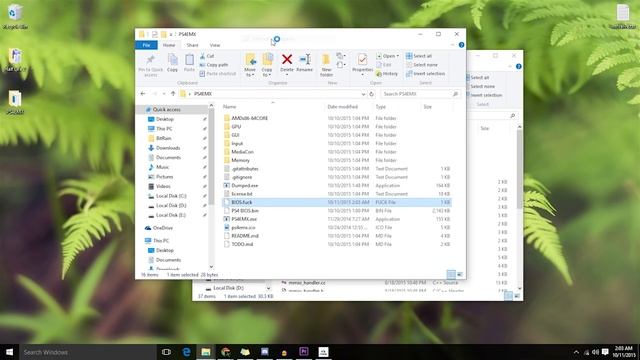Open the Easy access dropdown
The image size is (640, 360).
click(340, 65)
